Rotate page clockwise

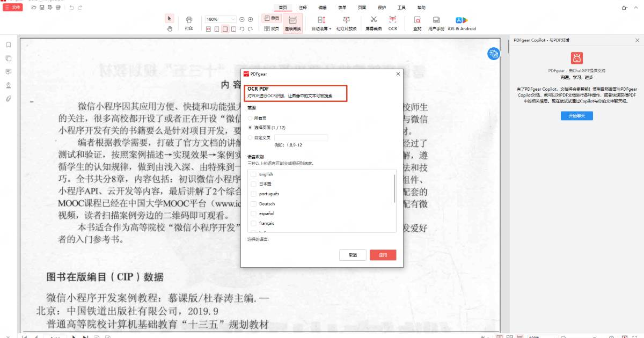point(250,29)
